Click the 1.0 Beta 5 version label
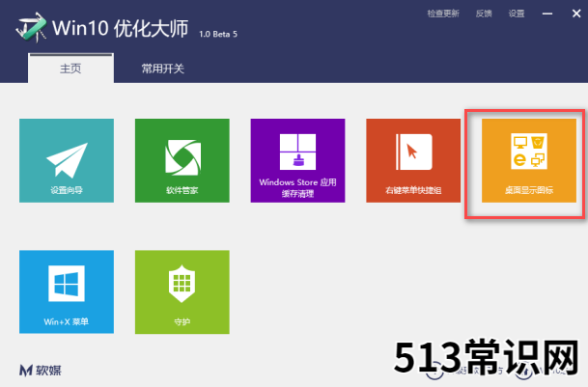 (x=218, y=34)
